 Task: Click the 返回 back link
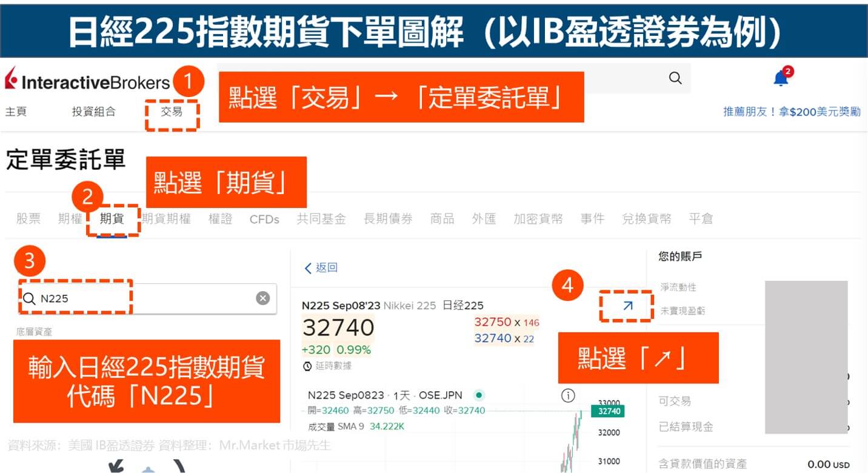[321, 267]
